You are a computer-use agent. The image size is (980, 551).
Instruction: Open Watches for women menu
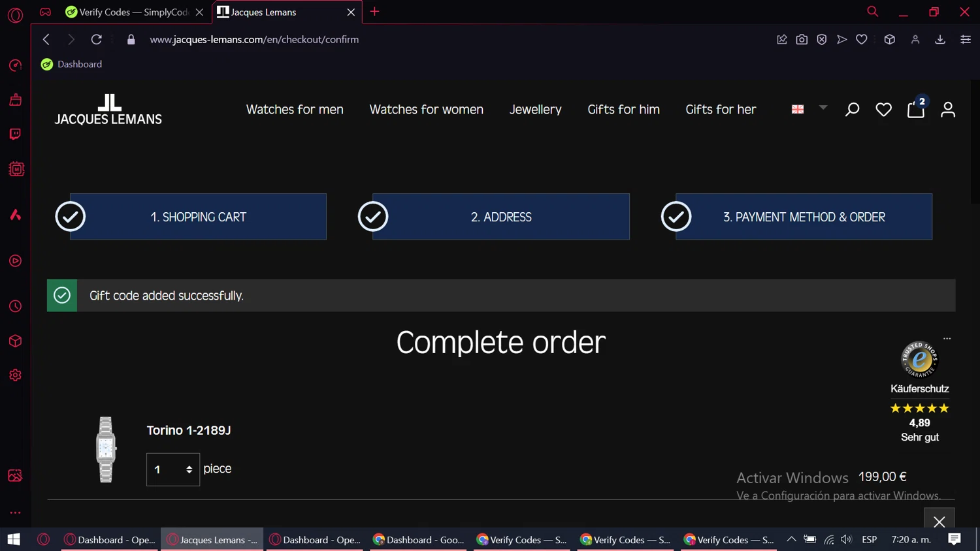click(426, 110)
